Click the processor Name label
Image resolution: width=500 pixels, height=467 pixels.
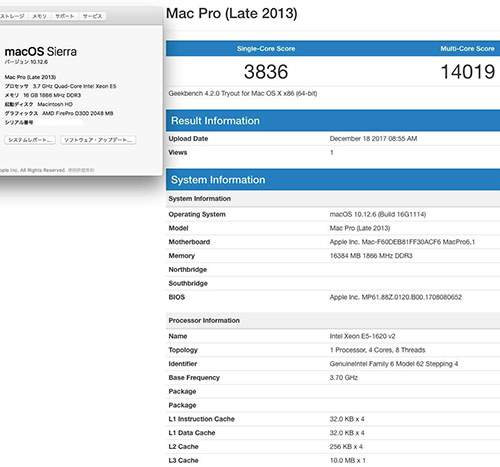(178, 336)
